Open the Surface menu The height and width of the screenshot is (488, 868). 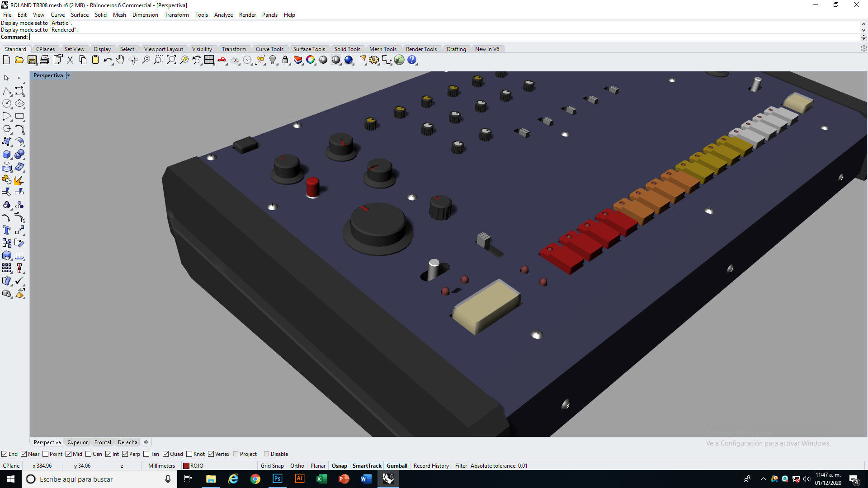pyautogui.click(x=80, y=14)
